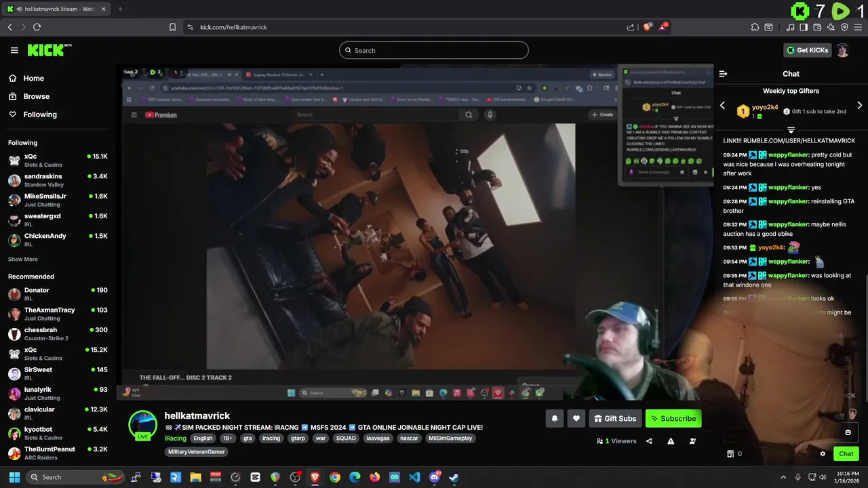Image resolution: width=868 pixels, height=488 pixels.
Task: Open Browse in the sidebar
Action: click(x=29, y=96)
